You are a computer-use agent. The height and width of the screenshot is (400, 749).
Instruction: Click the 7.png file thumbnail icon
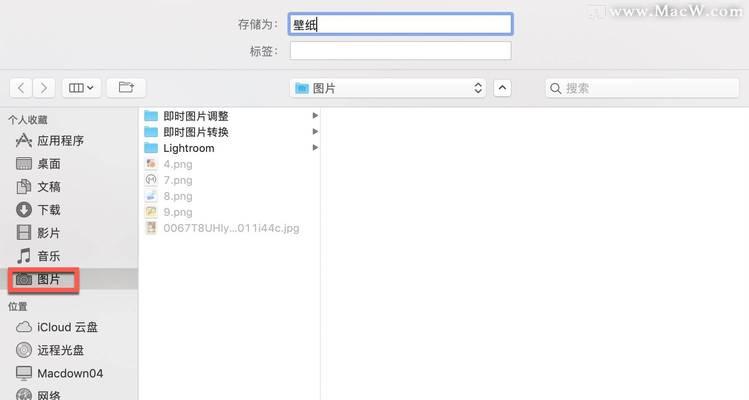pyautogui.click(x=151, y=180)
